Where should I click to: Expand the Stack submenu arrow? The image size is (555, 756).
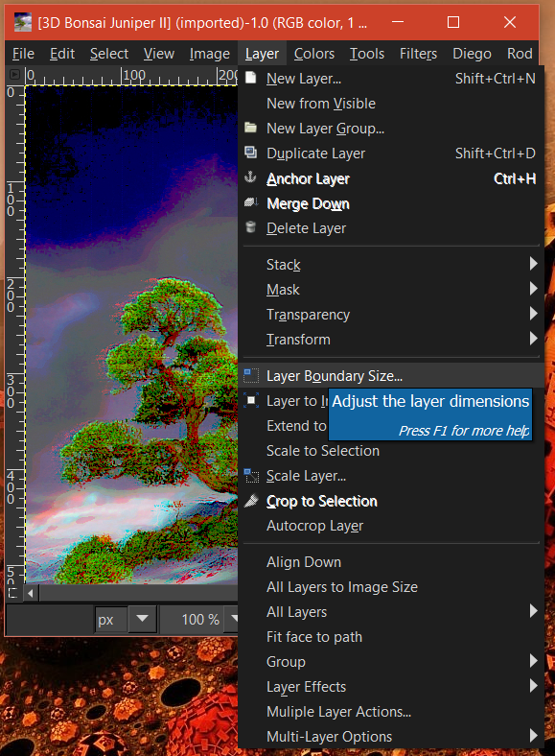point(533,264)
